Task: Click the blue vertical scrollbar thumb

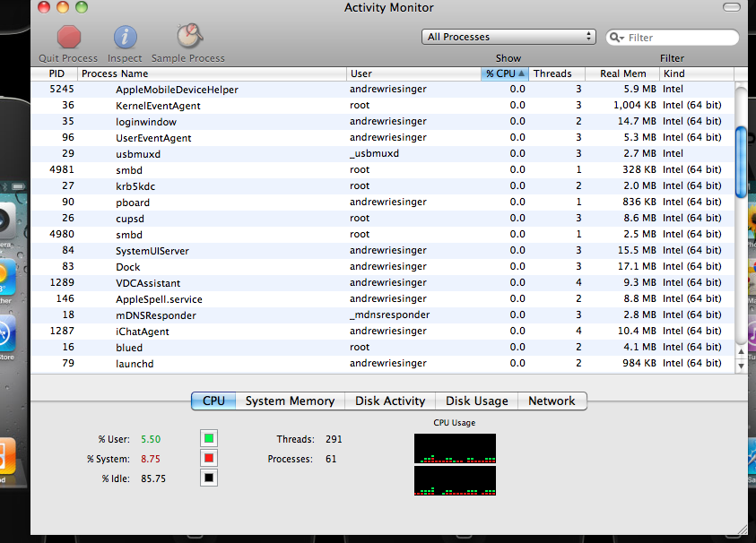Action: [x=741, y=162]
